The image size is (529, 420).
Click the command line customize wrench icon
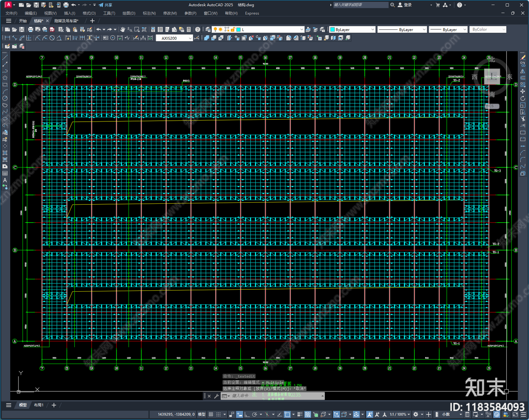(x=217, y=396)
